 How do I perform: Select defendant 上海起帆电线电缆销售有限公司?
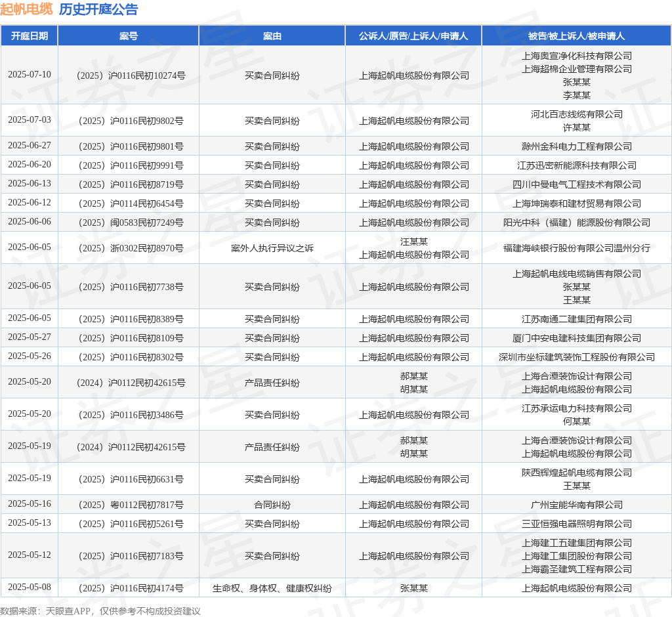pyautogui.click(x=576, y=274)
